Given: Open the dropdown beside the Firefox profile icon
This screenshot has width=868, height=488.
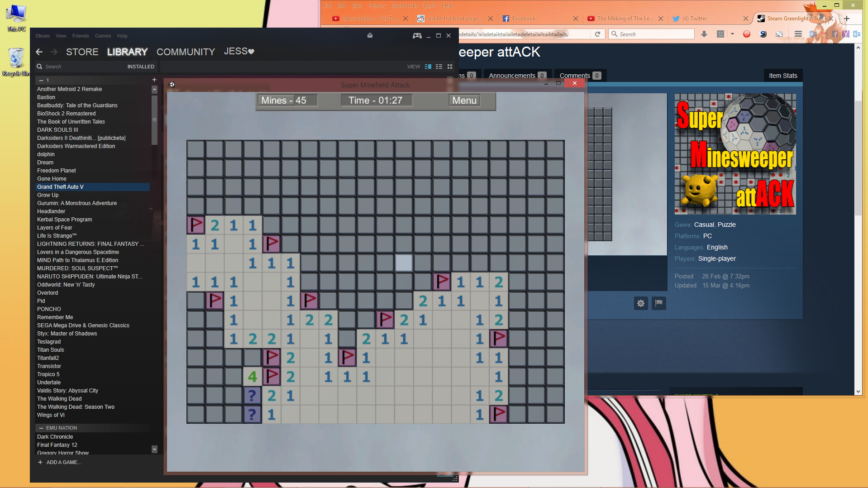Looking at the screenshot, I should tap(732, 34).
